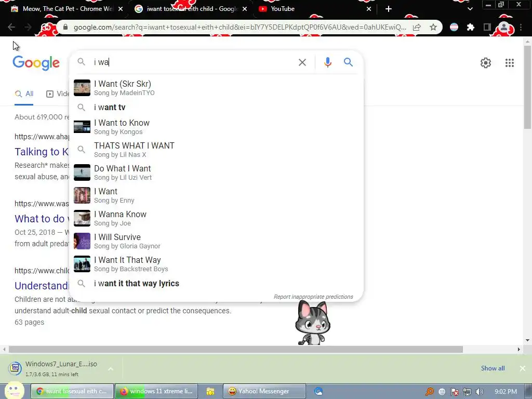This screenshot has width=532, height=399.
Task: View site info via padlock icon
Action: [65, 27]
